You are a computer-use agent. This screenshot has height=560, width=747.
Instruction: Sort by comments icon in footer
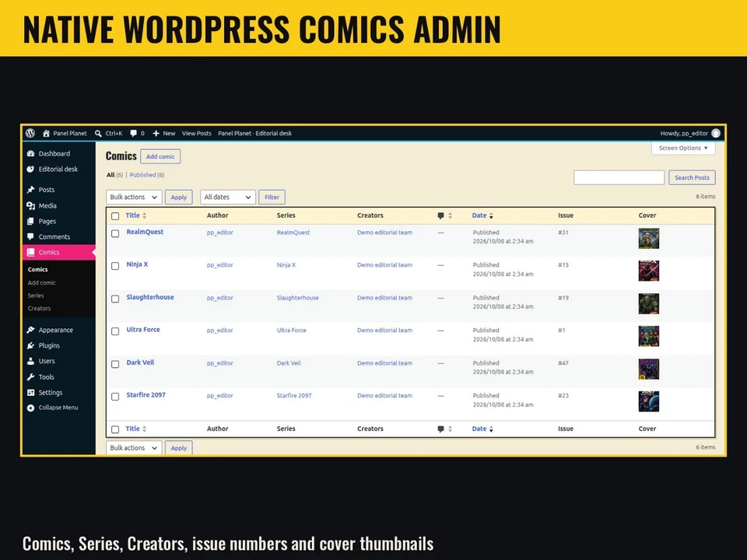pos(440,429)
